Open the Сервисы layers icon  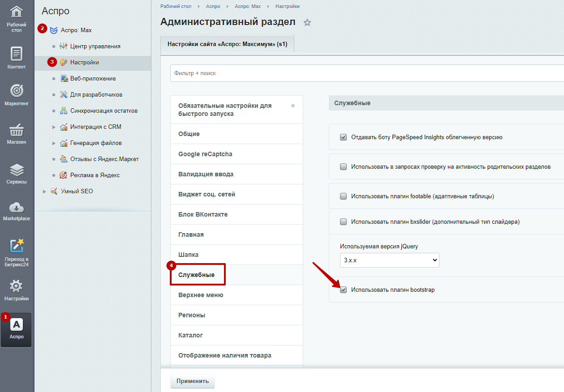coord(17,170)
